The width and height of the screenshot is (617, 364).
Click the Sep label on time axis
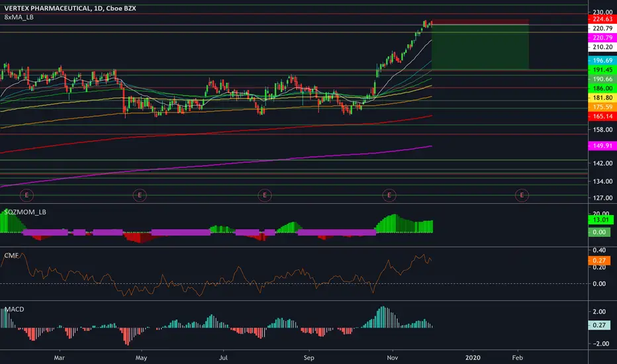(x=309, y=357)
